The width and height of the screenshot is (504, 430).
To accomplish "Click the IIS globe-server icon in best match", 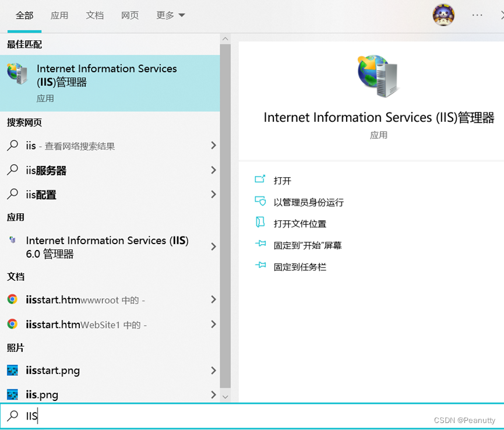I will pos(17,73).
